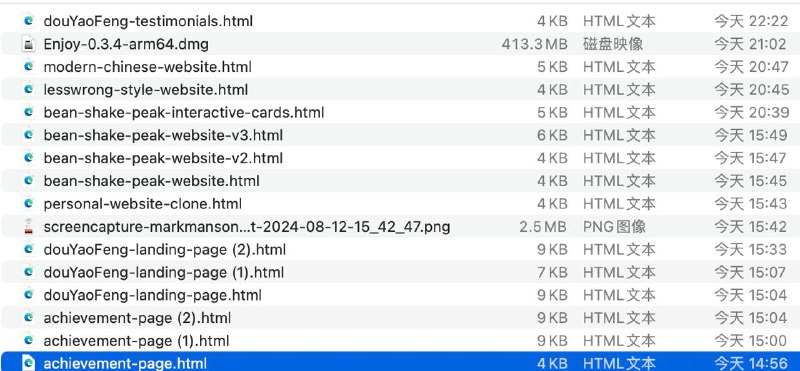This screenshot has width=800, height=371.
Task: Select bean-shake-peak-website-v2.html in the list
Action: [400, 158]
